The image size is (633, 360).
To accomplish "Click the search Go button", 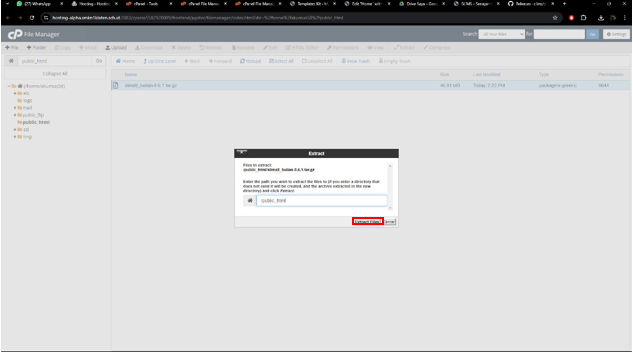I will tap(592, 34).
